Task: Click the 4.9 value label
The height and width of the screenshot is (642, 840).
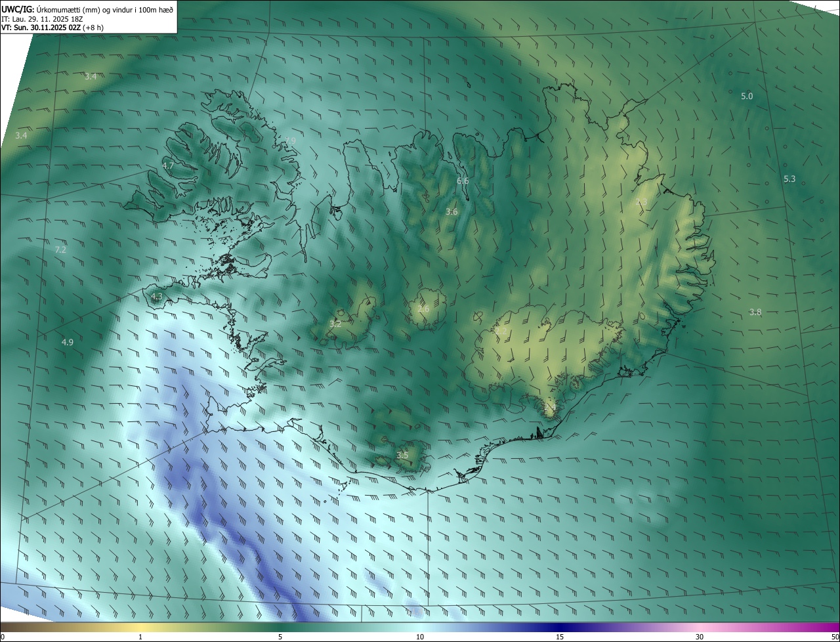Action: pos(68,342)
